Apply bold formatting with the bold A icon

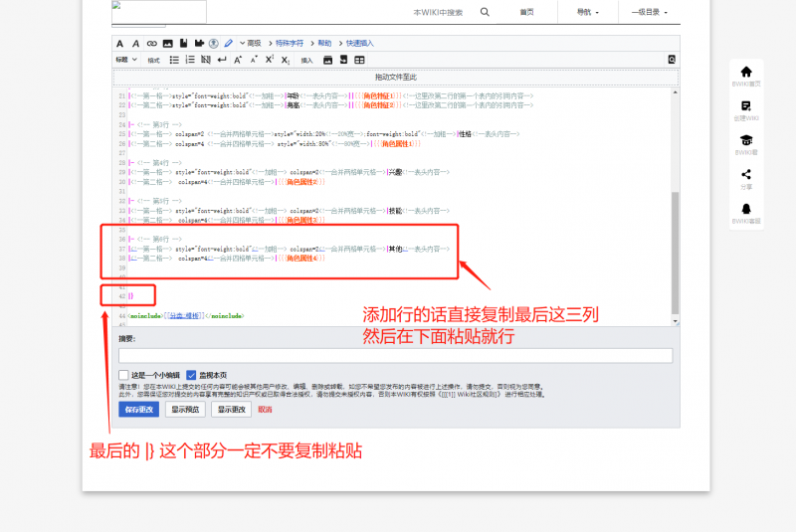tap(119, 44)
